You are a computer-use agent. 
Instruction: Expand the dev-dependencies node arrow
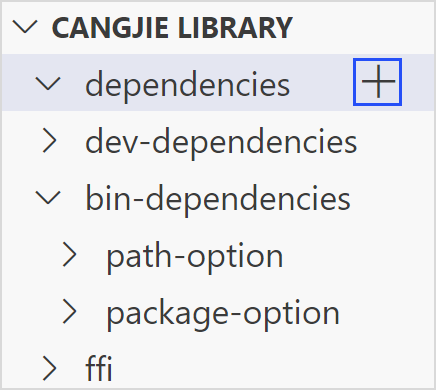pyautogui.click(x=50, y=141)
